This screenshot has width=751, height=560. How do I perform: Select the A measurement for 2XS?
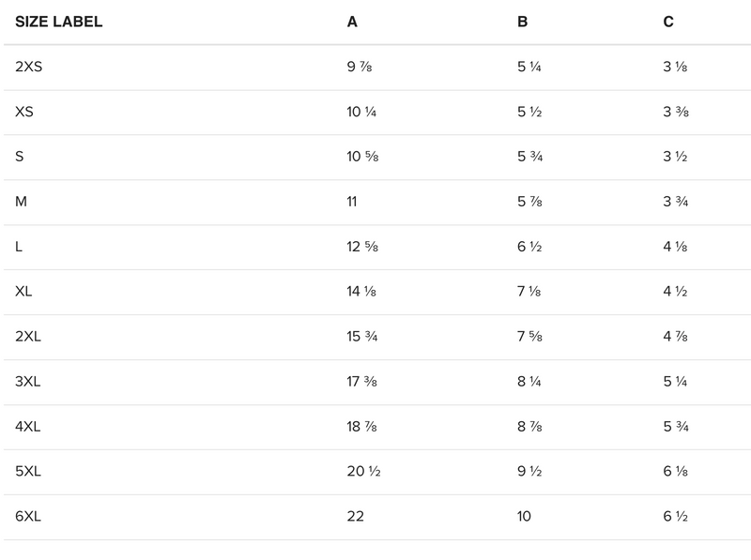(x=360, y=67)
